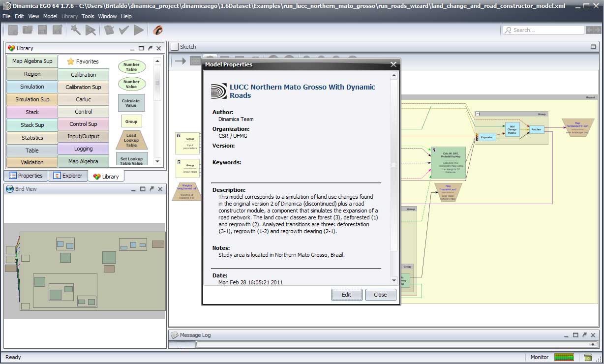Detach the Library panel with arrow button

150,48
